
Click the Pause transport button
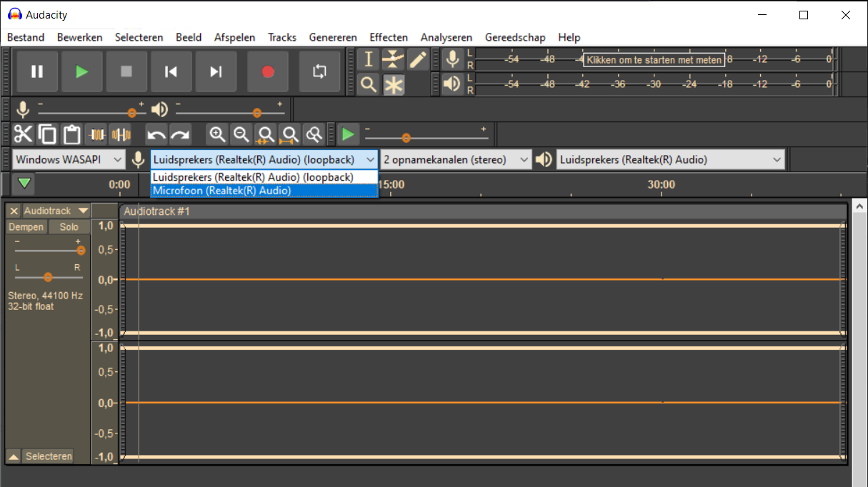pos(36,71)
